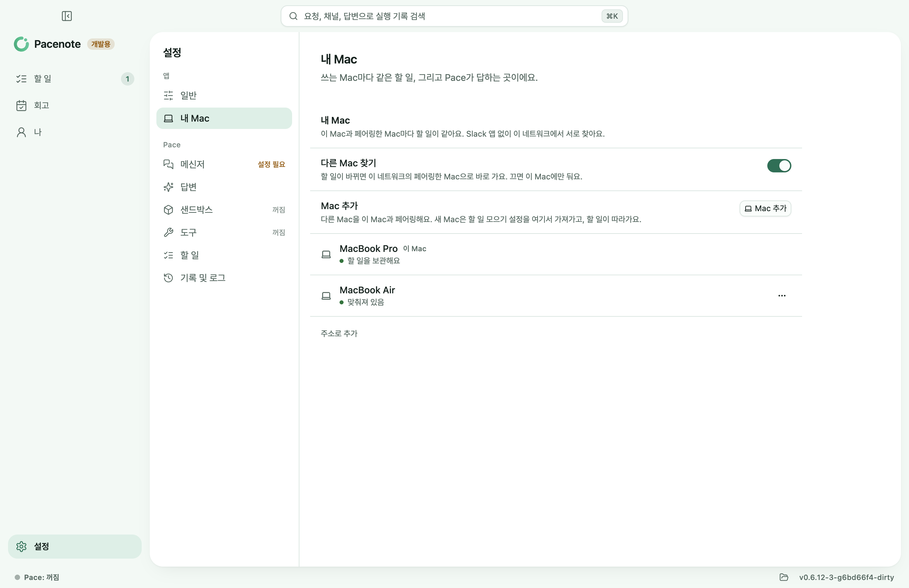The image size is (909, 588).
Task: Click the gear icon beside 설정
Action: click(x=21, y=546)
